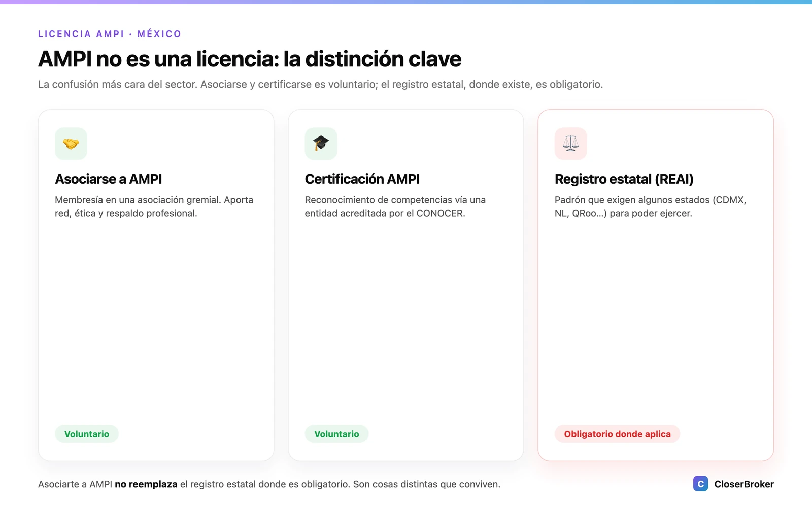Click the handshake icon on Asociarse card
Screen dimensions: 812x514
coord(71,144)
